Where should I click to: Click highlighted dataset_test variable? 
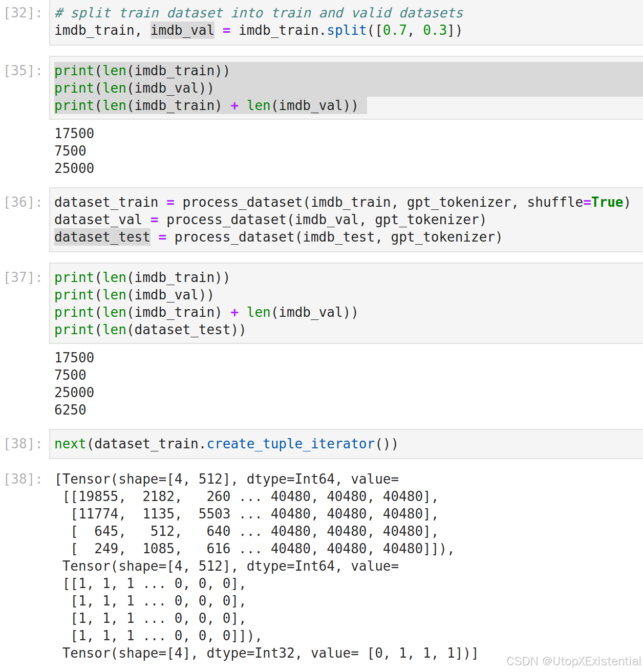point(102,237)
